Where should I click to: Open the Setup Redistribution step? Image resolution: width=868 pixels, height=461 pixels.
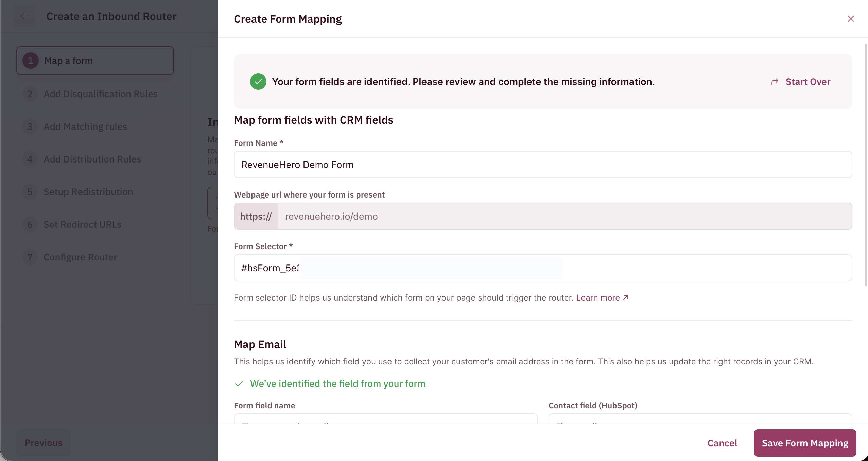point(78,192)
